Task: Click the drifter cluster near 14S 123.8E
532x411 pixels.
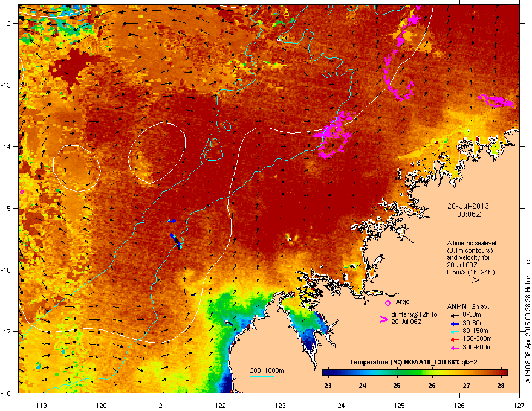Action: coord(334,134)
